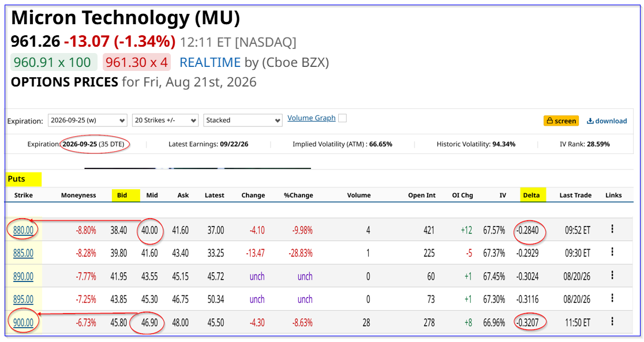The width and height of the screenshot is (644, 342).
Task: Open the 880.00 strike link
Action: (x=23, y=230)
